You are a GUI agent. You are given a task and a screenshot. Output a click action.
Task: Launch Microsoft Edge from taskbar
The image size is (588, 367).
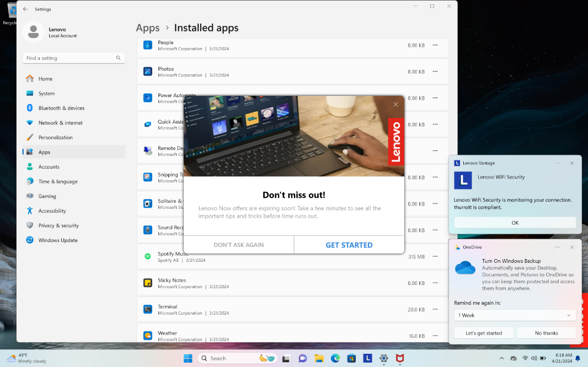tap(335, 358)
